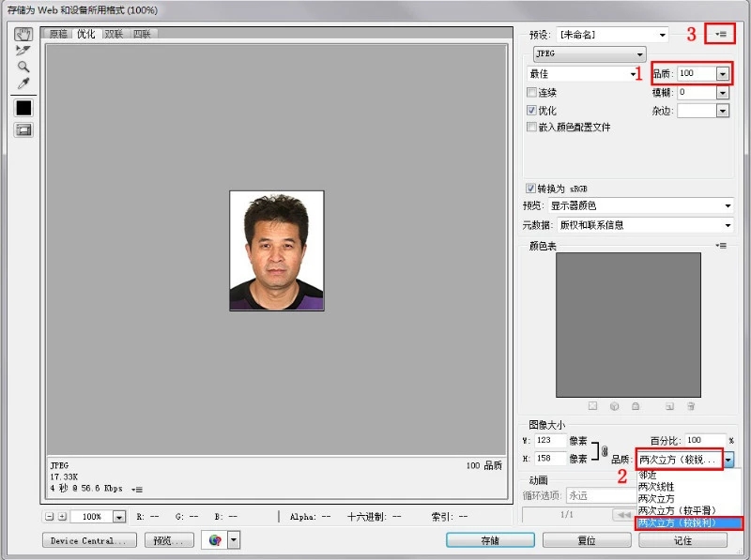Viewport: 751px width, 560px height.
Task: Open the 品质 quality slider arrow
Action: pyautogui.click(x=722, y=74)
